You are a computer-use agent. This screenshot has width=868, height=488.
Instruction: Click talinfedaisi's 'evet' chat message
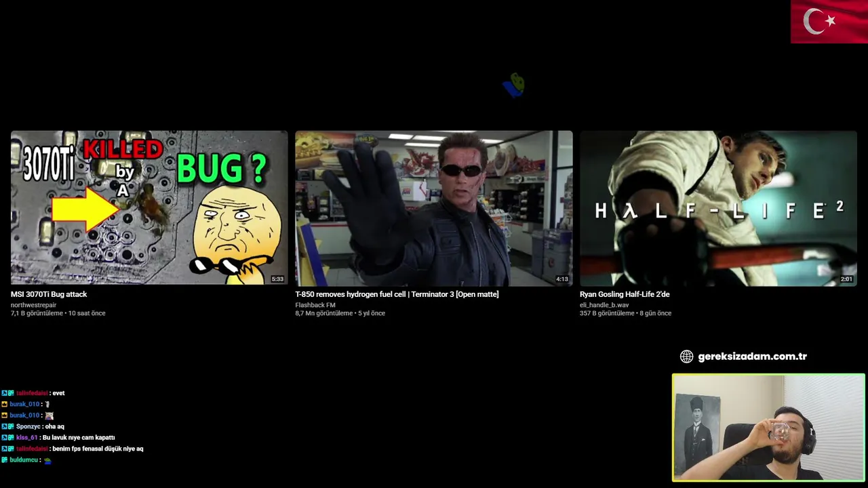58,393
